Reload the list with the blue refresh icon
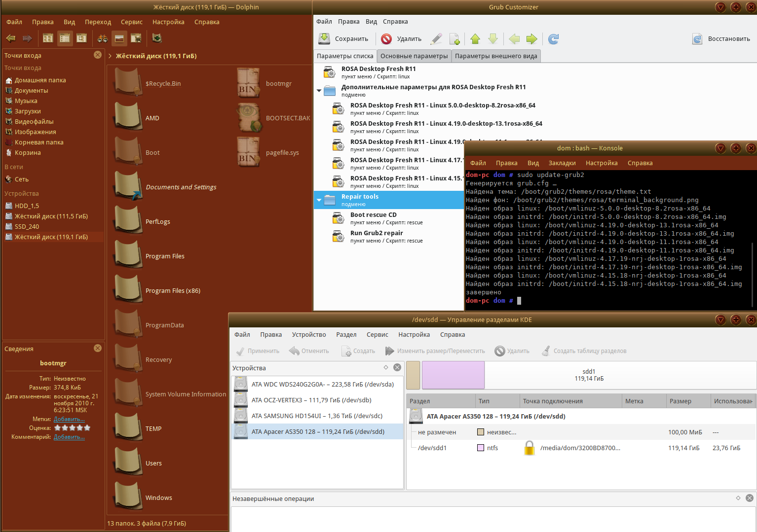 coord(554,39)
